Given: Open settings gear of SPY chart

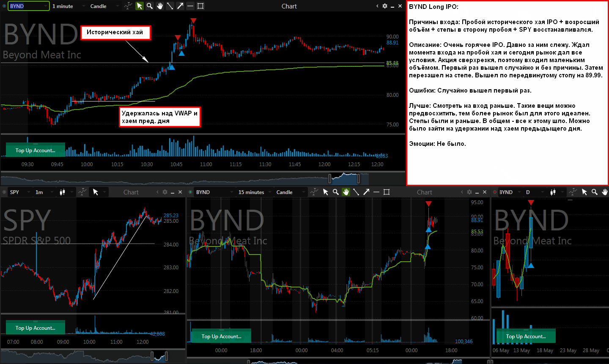Looking at the screenshot, I should pos(165,192).
